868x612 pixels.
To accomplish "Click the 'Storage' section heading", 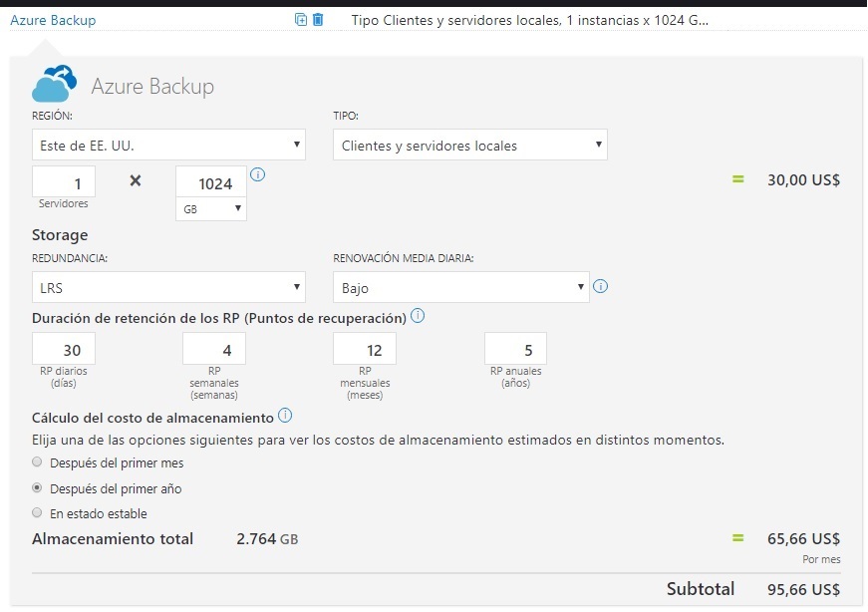I will [60, 235].
